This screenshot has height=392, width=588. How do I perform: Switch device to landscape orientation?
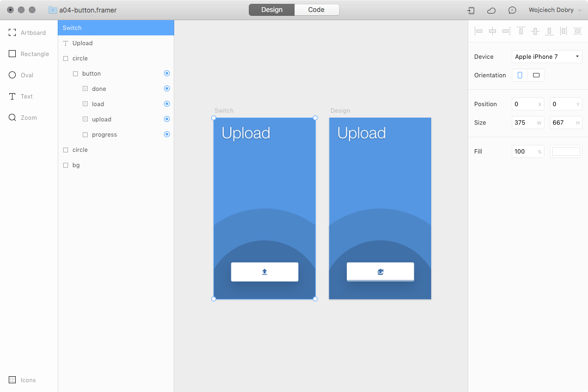[536, 75]
